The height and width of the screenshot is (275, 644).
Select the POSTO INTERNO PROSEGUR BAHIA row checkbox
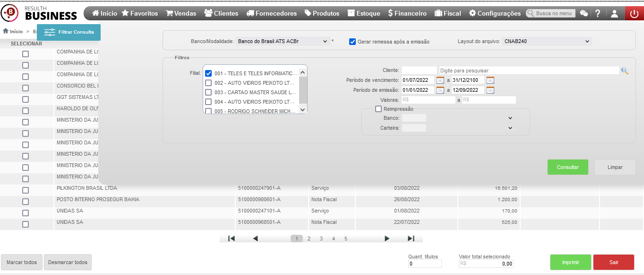click(26, 202)
